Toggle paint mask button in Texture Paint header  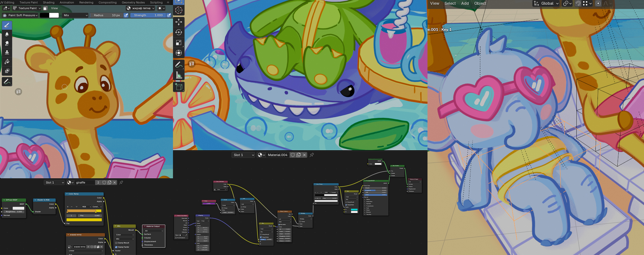coord(45,8)
